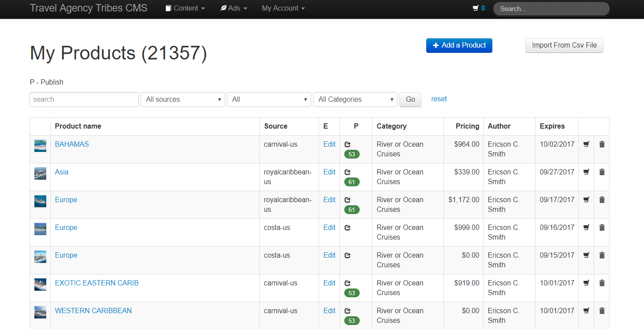Open the status filter All dropdown
Screen dimensions: 644x329
point(269,100)
